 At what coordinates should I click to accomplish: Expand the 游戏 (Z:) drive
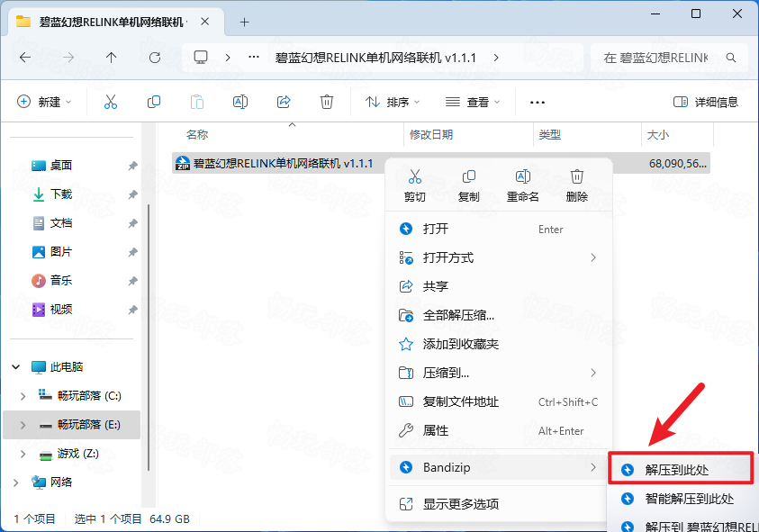pos(23,454)
